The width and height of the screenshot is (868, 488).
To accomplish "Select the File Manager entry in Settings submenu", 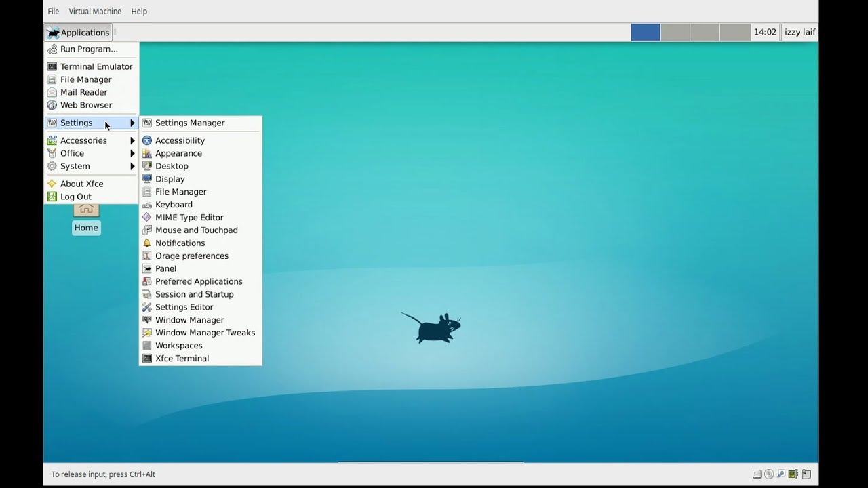I will coord(200,192).
